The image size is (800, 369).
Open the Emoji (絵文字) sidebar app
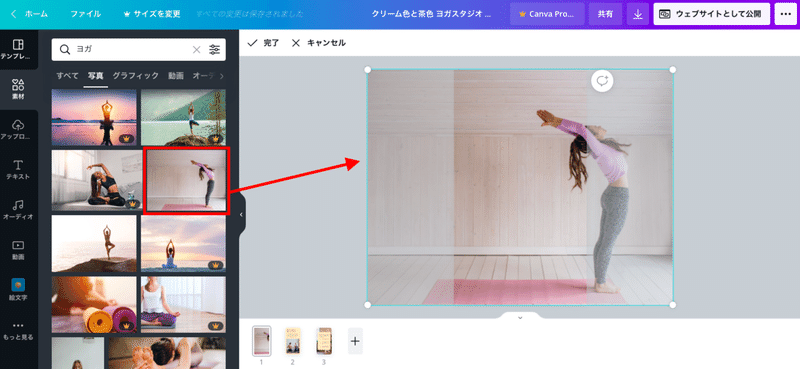18,289
